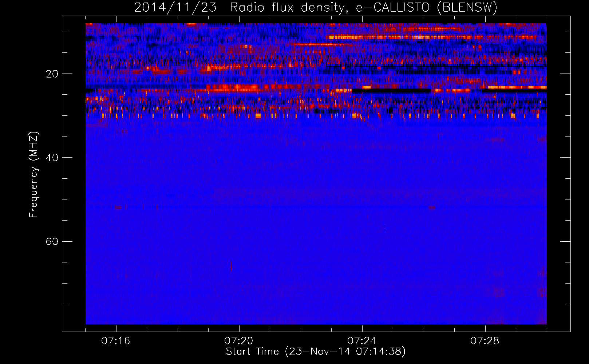
Task: Click the 20 MHz frequency tick label
Action: 52,74
